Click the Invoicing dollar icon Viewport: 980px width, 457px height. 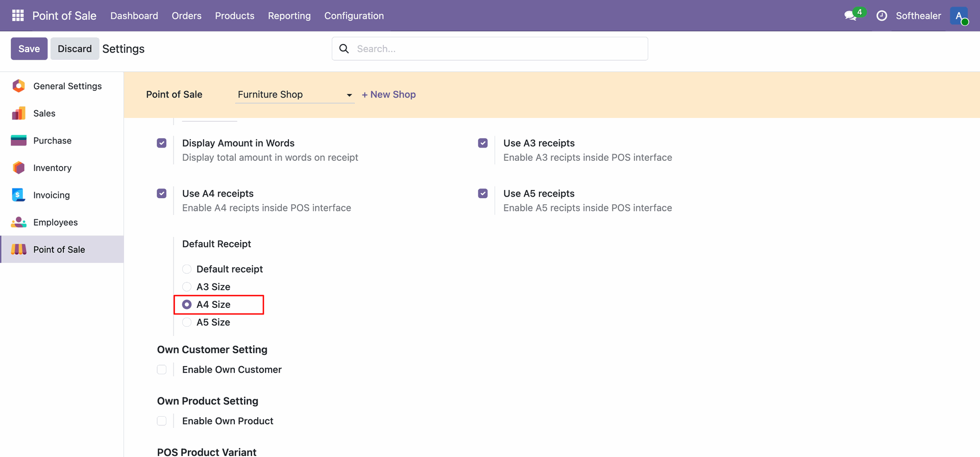18,195
